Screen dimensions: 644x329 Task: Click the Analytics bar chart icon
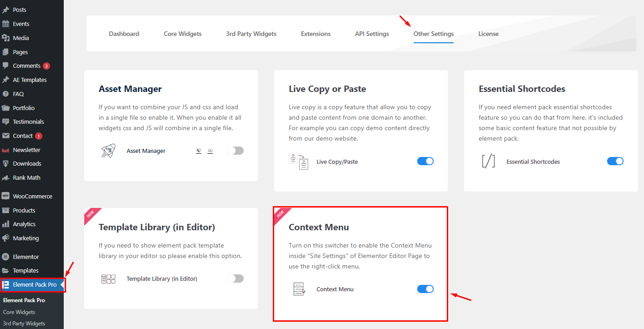coord(5,224)
